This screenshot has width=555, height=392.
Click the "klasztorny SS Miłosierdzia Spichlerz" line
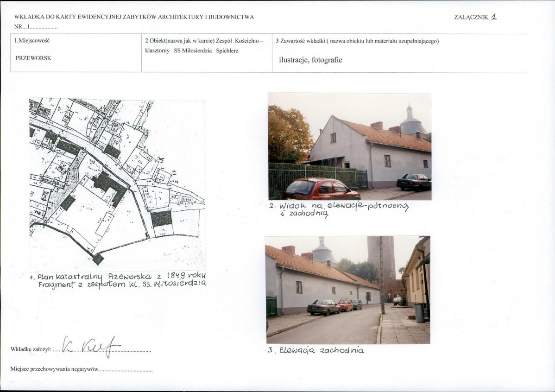192,51
